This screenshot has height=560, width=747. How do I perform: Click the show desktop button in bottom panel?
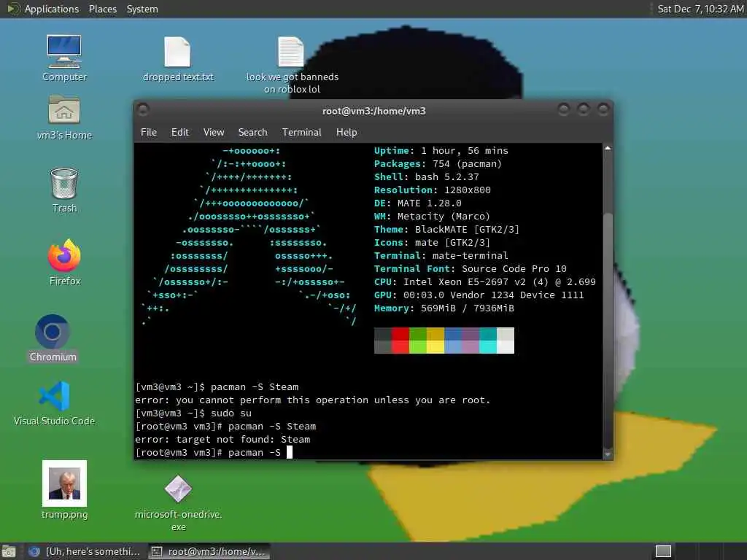(9, 551)
